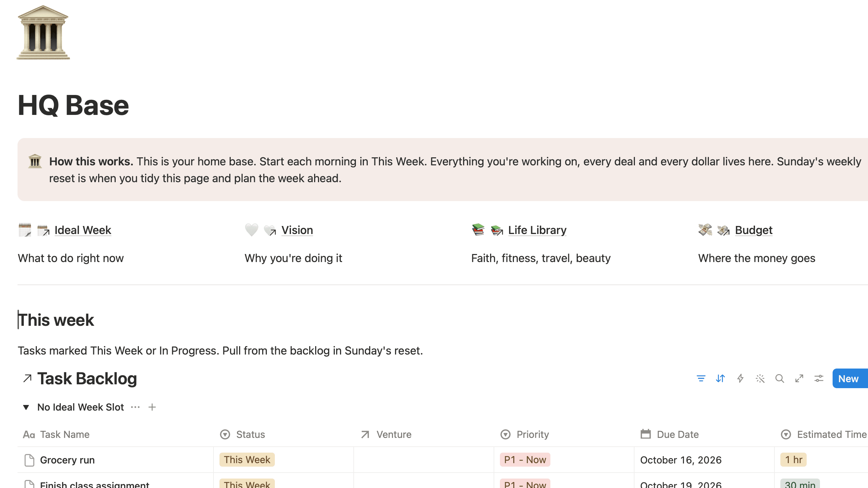Viewport: 868px width, 488px height.
Task: Open the sort arrows icon
Action: pyautogui.click(x=720, y=378)
